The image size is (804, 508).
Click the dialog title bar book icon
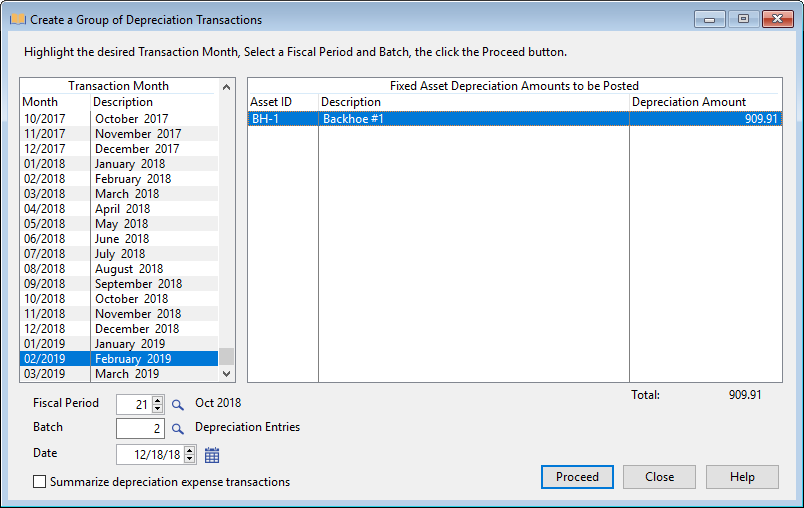click(x=17, y=19)
